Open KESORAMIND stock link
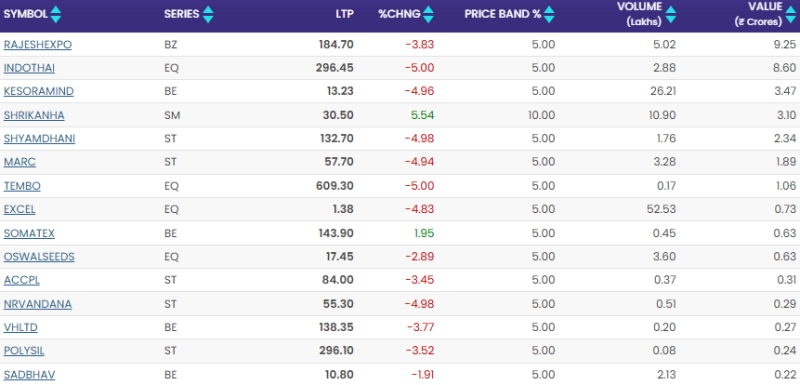800x385 pixels. (x=39, y=91)
